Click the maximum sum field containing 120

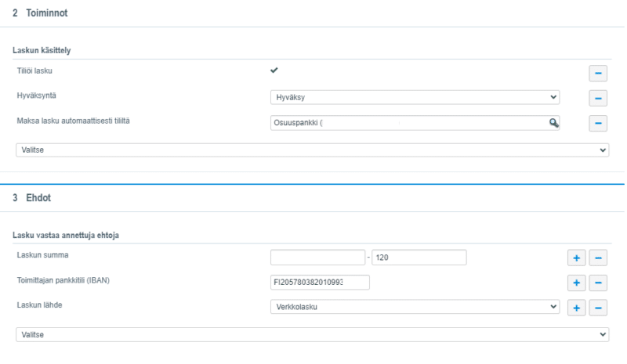419,258
